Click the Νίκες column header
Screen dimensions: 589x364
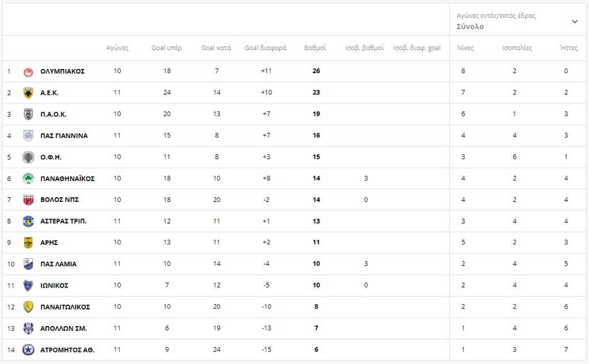coord(465,48)
